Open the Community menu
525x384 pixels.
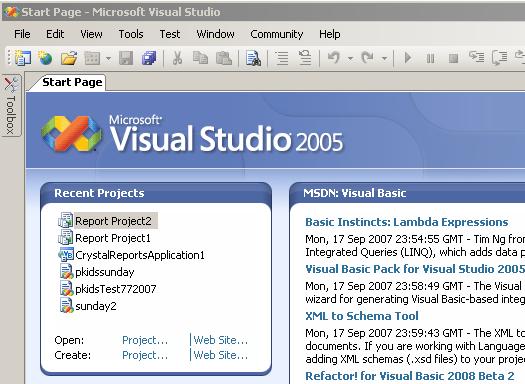click(x=277, y=34)
